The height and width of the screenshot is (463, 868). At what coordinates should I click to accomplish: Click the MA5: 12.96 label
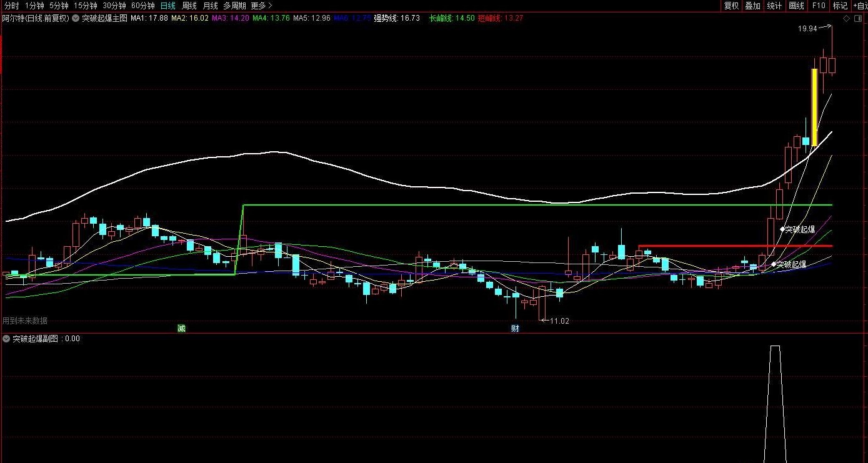(312, 18)
